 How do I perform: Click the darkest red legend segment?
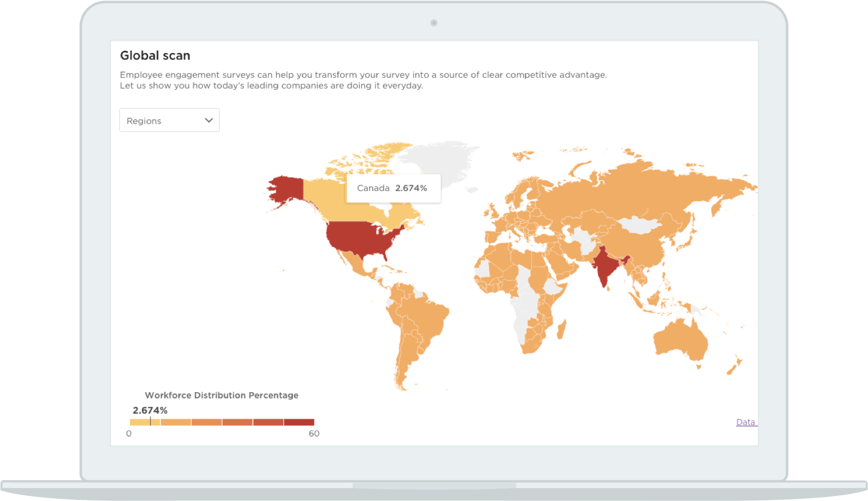[299, 422]
